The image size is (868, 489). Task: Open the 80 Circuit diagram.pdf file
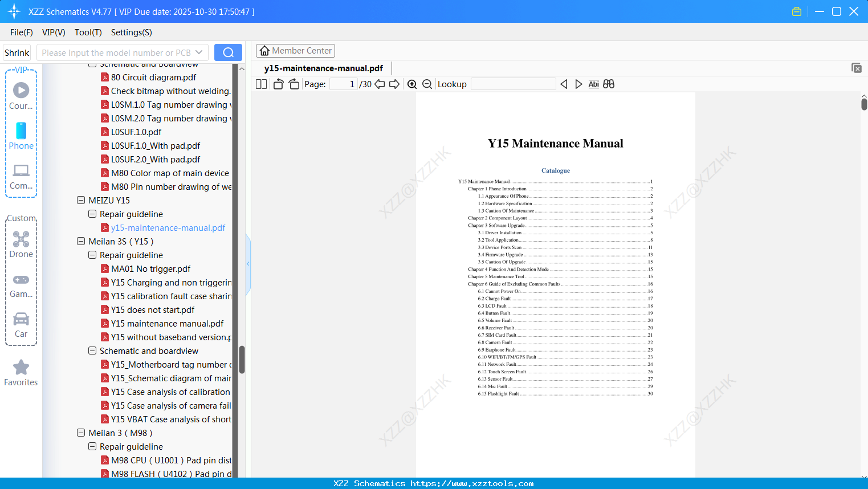click(x=153, y=78)
